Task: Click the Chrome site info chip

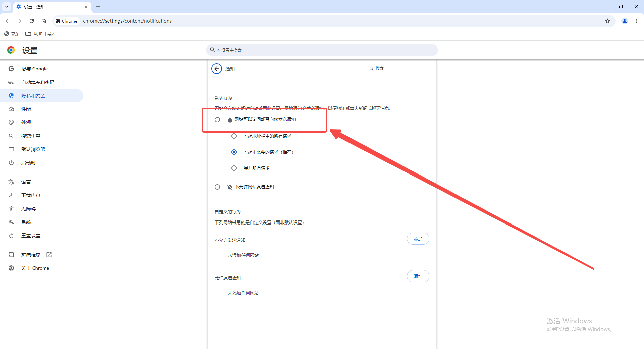Action: [67, 21]
